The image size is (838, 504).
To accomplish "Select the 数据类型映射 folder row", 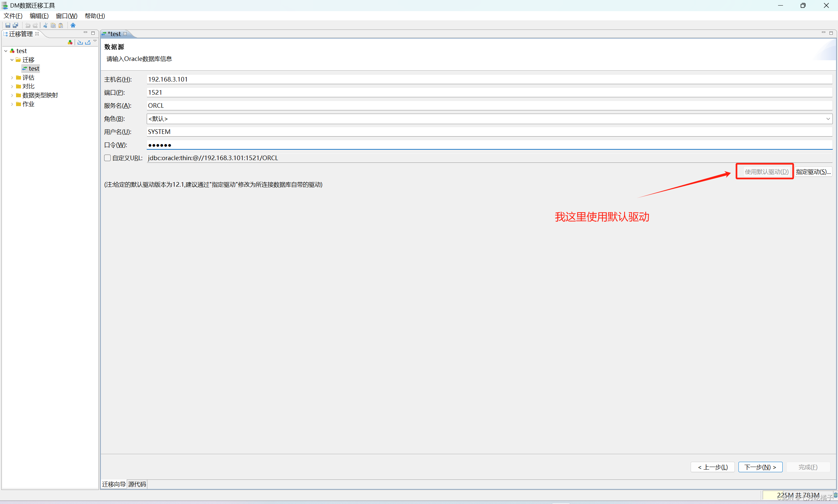I will (x=37, y=95).
